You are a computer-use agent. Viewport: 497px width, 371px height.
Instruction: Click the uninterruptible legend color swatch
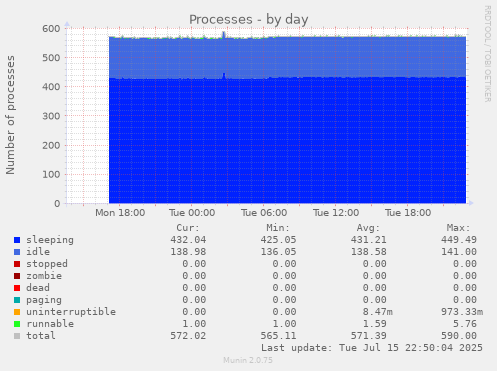(17, 312)
